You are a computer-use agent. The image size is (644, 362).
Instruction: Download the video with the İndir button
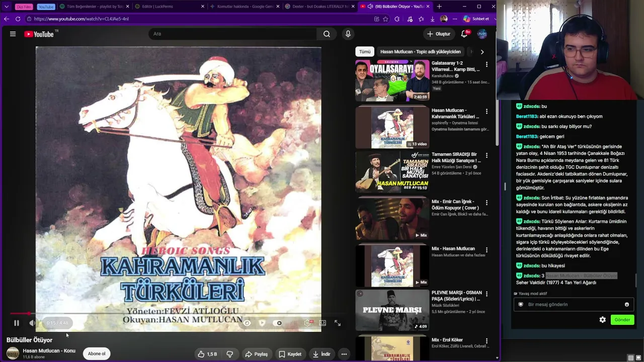point(321,354)
